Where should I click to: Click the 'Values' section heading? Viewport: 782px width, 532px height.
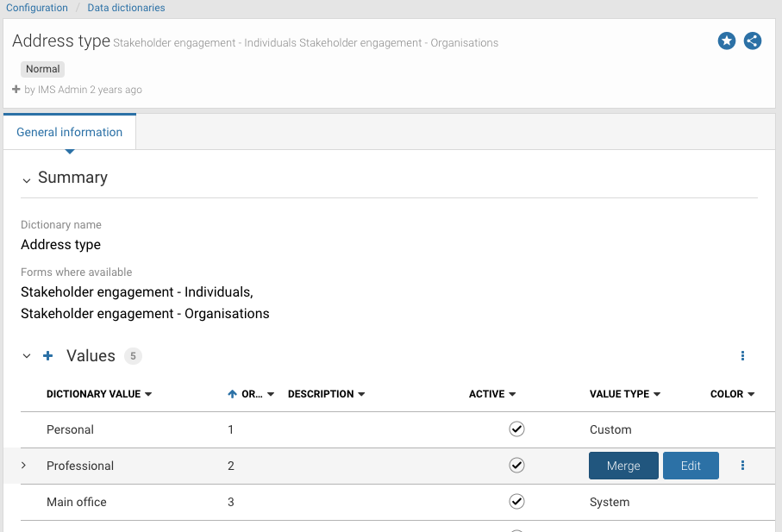(x=91, y=355)
